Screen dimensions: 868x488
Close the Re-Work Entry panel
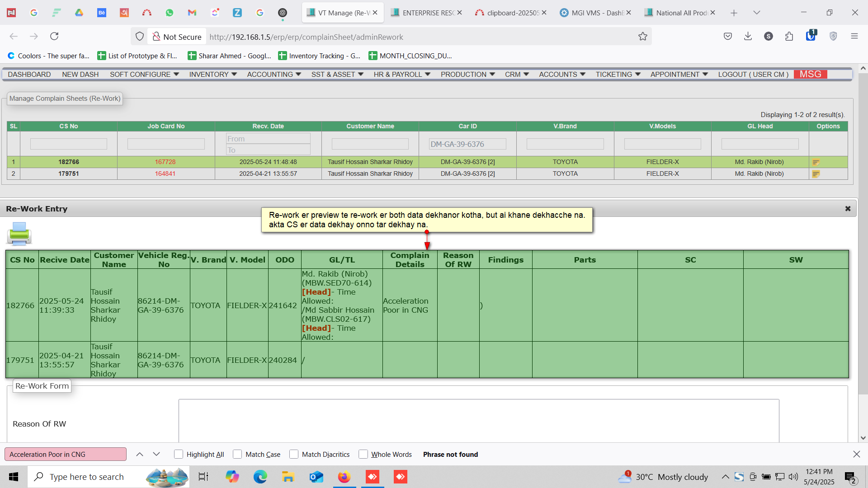point(848,209)
